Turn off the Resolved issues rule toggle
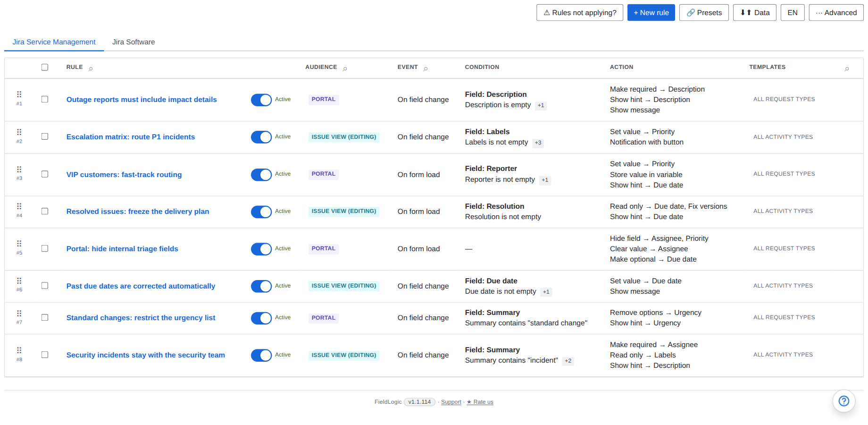This screenshot has height=425, width=868. coord(261,212)
